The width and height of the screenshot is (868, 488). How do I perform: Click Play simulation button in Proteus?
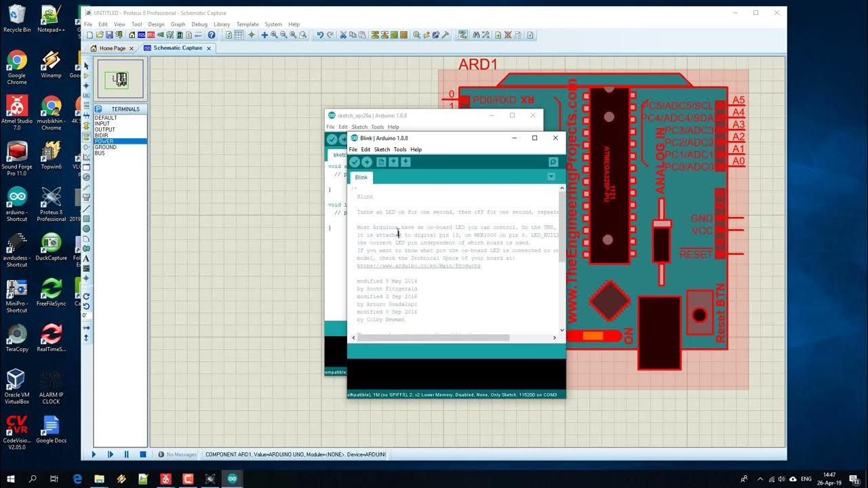94,454
